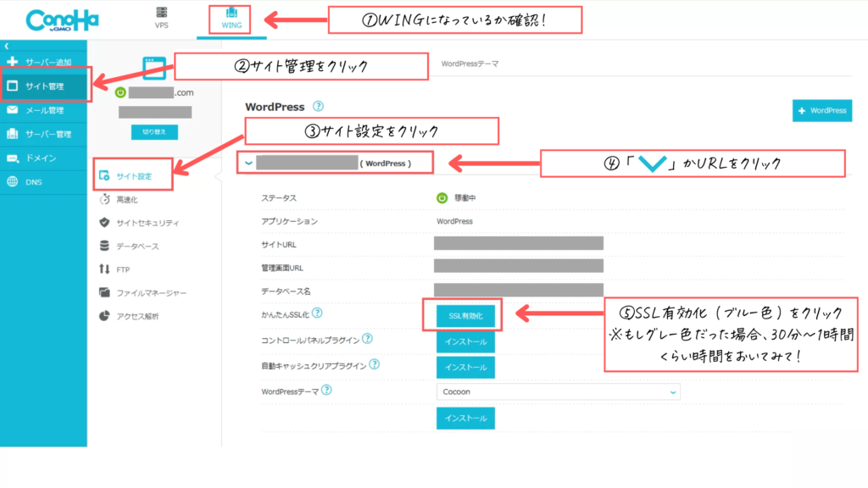Open サーバー管理 in the sidebar

(x=44, y=134)
